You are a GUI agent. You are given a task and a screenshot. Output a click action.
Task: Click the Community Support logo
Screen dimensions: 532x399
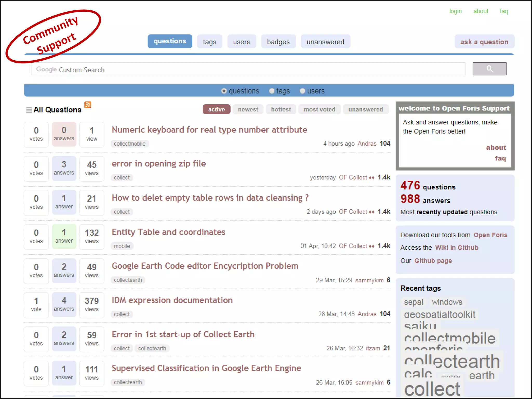tap(53, 36)
